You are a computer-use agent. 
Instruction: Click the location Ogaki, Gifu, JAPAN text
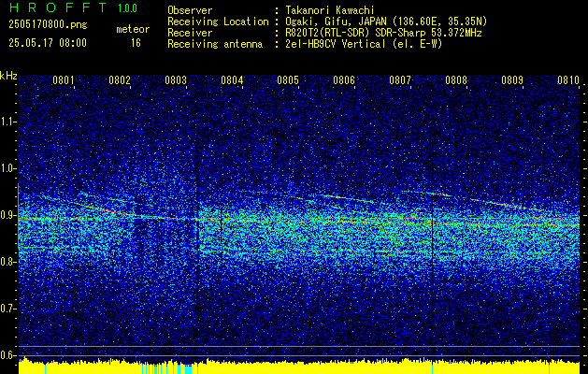[386, 22]
